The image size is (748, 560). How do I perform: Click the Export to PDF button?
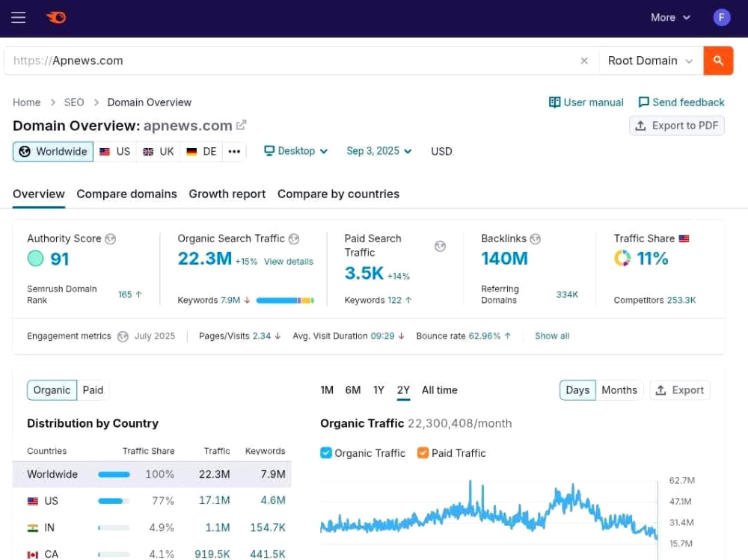point(676,126)
